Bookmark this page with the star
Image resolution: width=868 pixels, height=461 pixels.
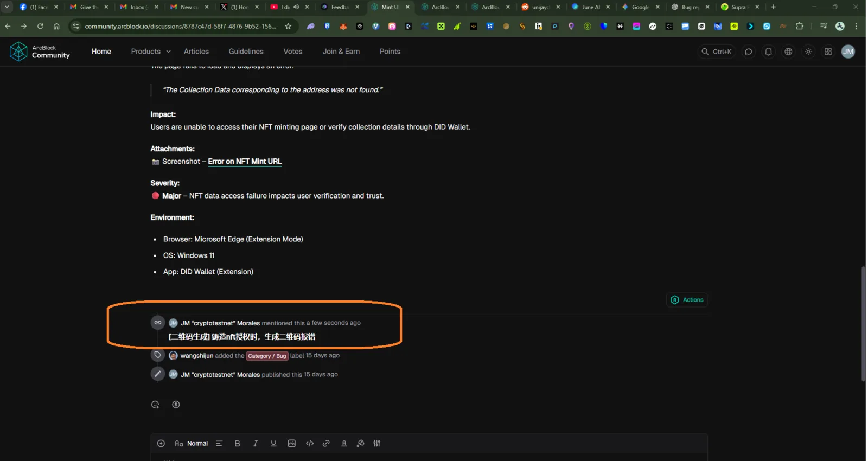click(288, 26)
